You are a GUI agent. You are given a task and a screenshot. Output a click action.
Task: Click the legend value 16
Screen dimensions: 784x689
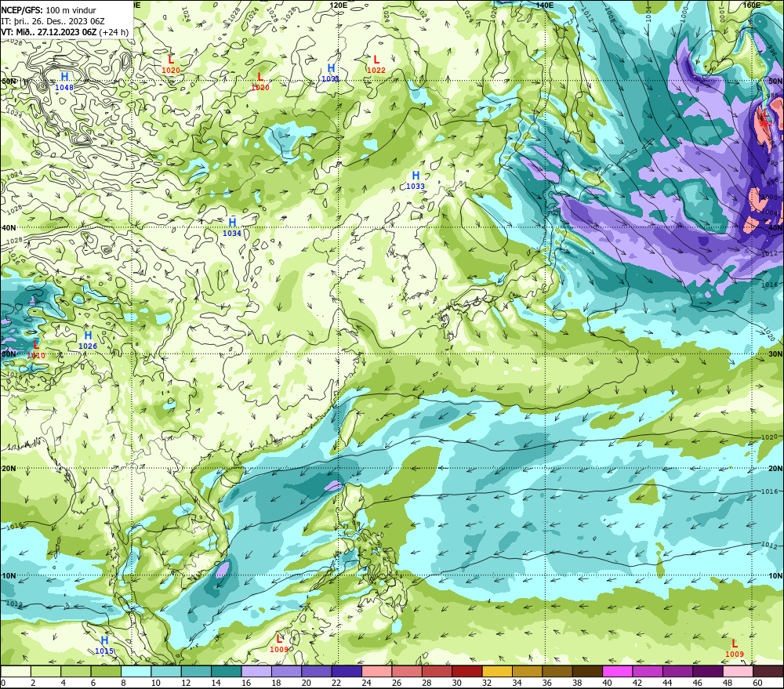tap(246, 683)
